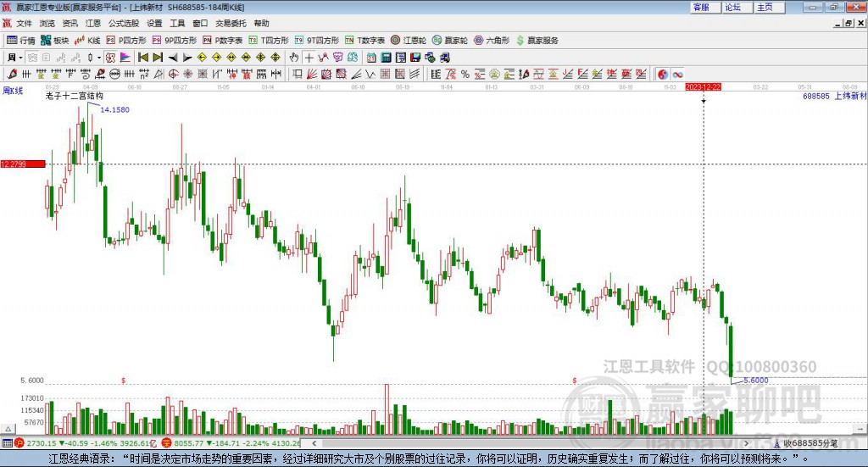Click the red 12.2799 price tag
The height and width of the screenshot is (467, 868).
coord(23,164)
